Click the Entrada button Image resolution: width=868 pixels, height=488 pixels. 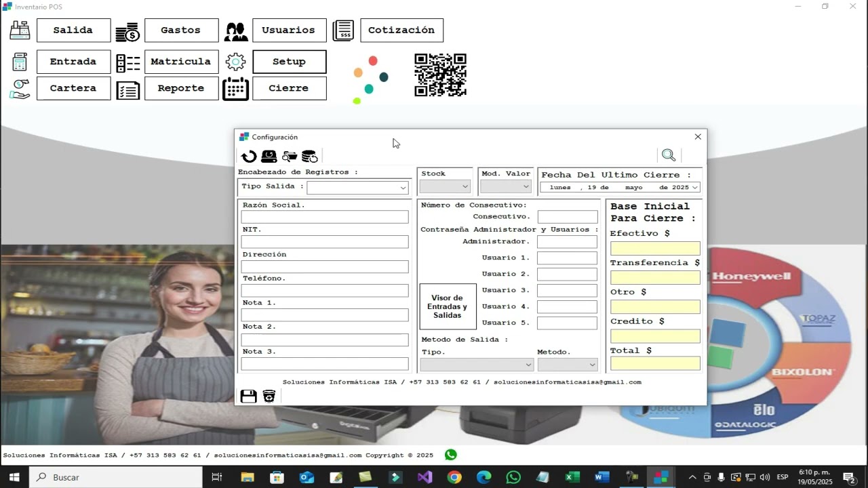pyautogui.click(x=73, y=62)
